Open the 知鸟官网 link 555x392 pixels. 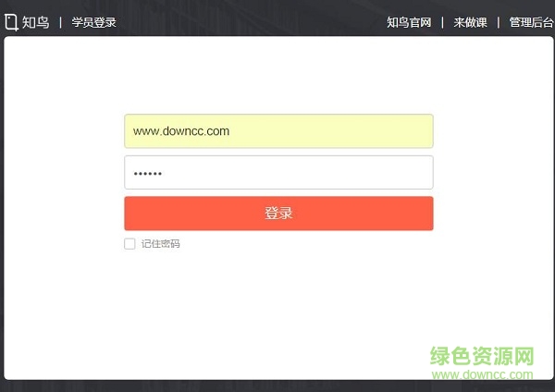(x=409, y=22)
